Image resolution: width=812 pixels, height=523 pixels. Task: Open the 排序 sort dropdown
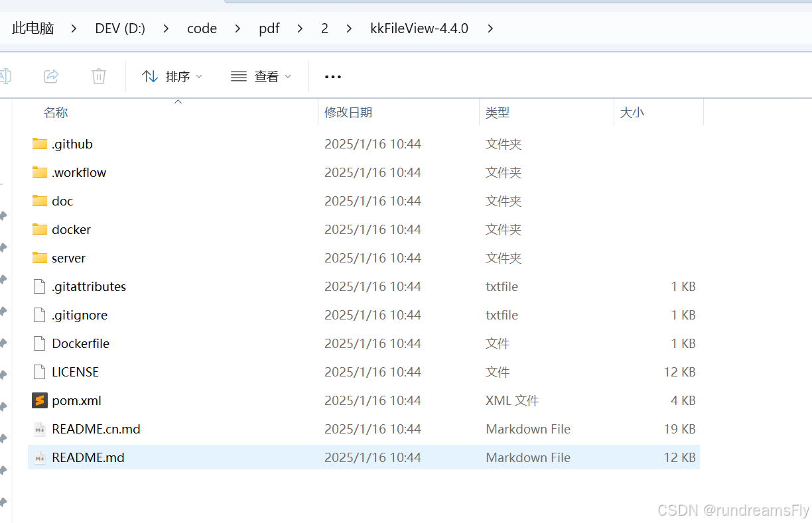[172, 76]
